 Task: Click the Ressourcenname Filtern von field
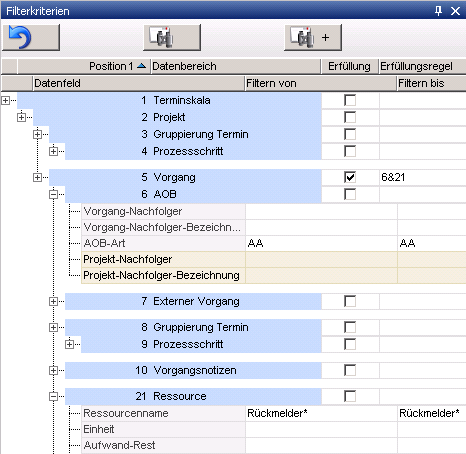click(321, 413)
